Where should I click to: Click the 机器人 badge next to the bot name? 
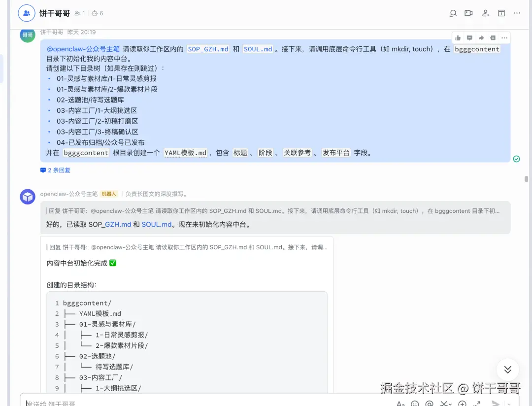108,194
